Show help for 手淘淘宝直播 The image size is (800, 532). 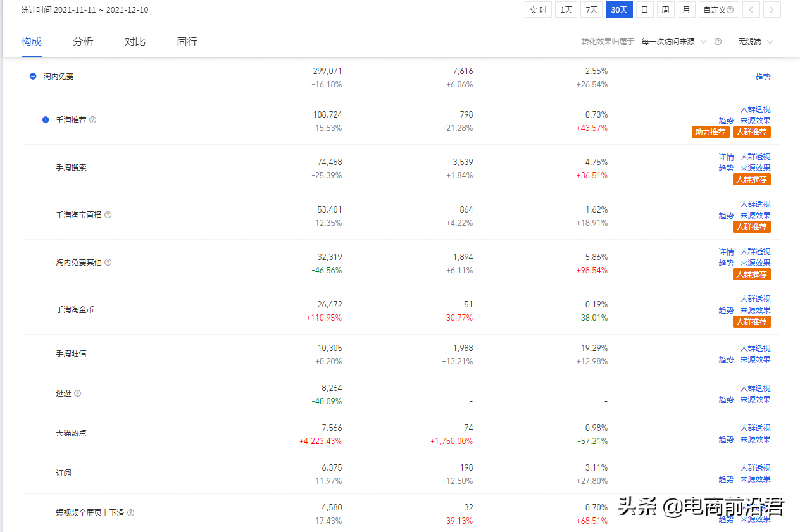(x=108, y=215)
